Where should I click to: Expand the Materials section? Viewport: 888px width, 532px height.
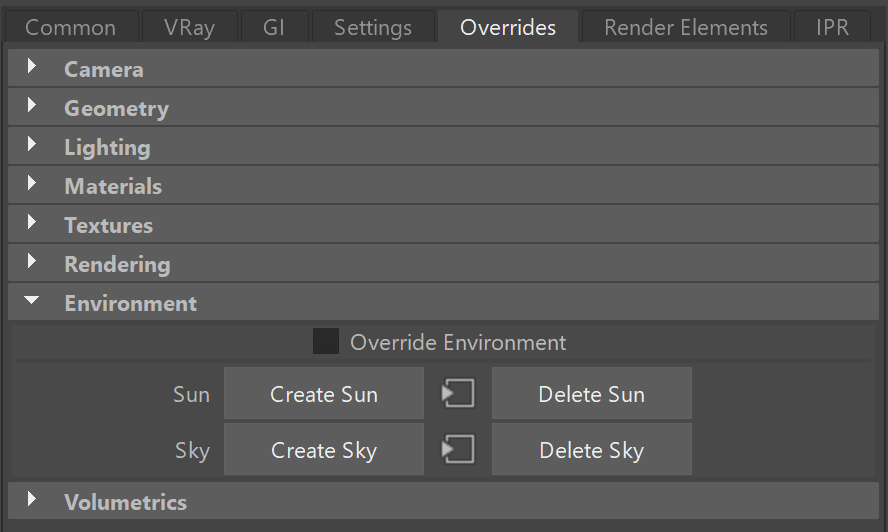coord(32,184)
